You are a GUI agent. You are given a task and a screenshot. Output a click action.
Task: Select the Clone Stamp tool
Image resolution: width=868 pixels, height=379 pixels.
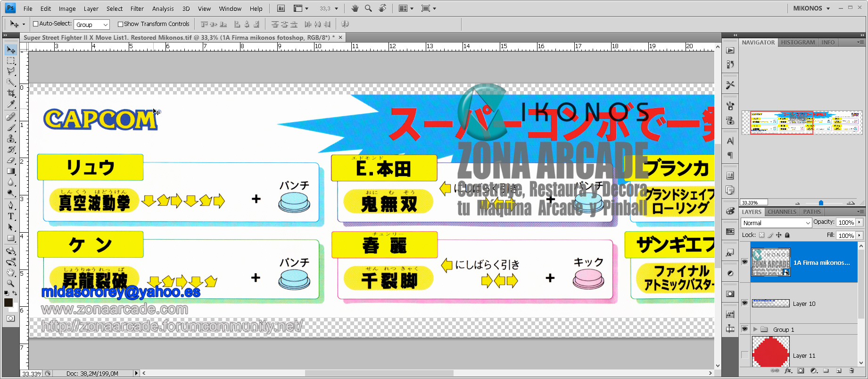click(11, 139)
